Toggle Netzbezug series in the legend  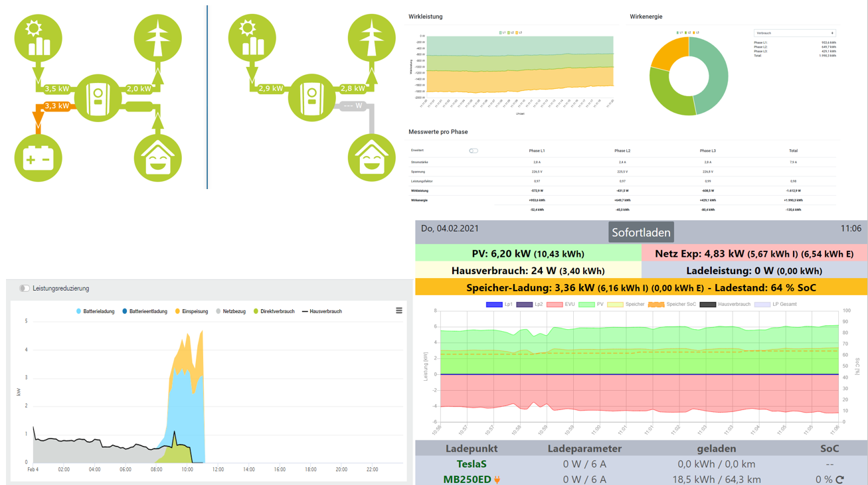(x=232, y=311)
